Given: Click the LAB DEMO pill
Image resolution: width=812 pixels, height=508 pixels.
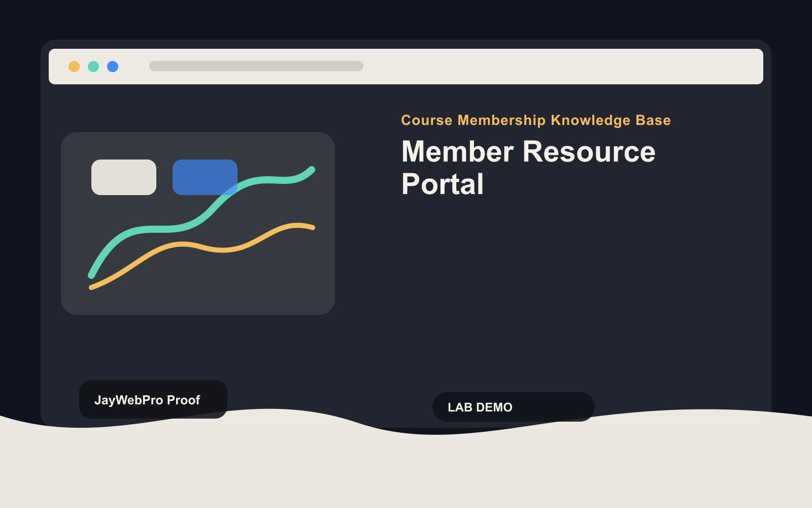Looking at the screenshot, I should tap(514, 407).
